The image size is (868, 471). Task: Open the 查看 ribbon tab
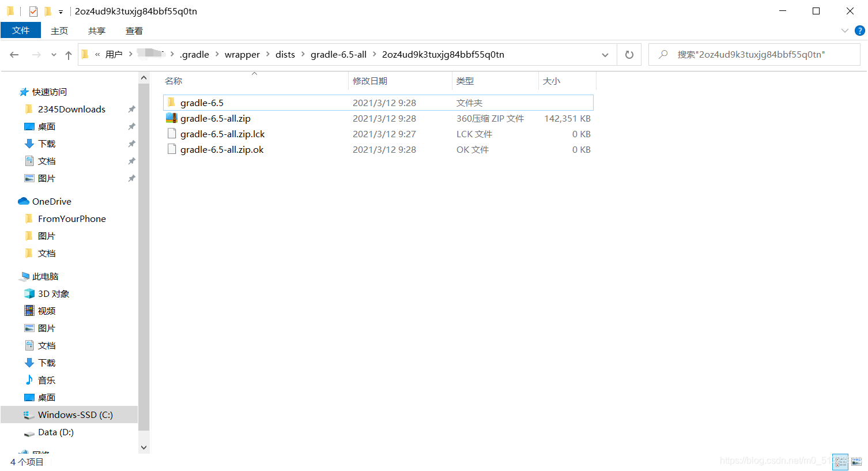click(134, 31)
